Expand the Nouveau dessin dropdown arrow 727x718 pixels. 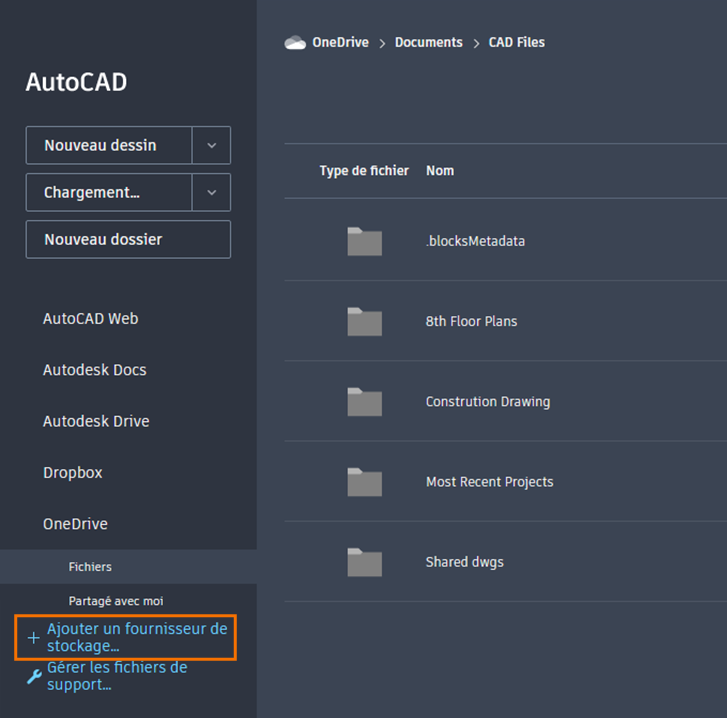pyautogui.click(x=211, y=146)
